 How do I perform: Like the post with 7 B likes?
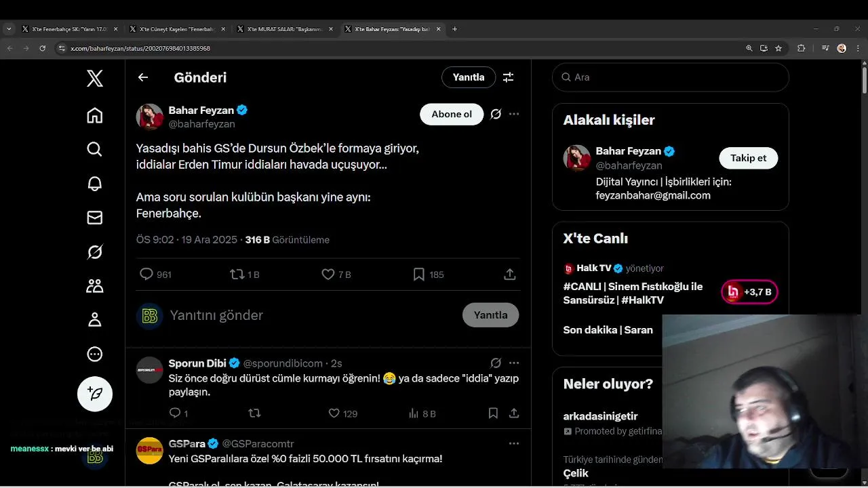click(x=336, y=274)
